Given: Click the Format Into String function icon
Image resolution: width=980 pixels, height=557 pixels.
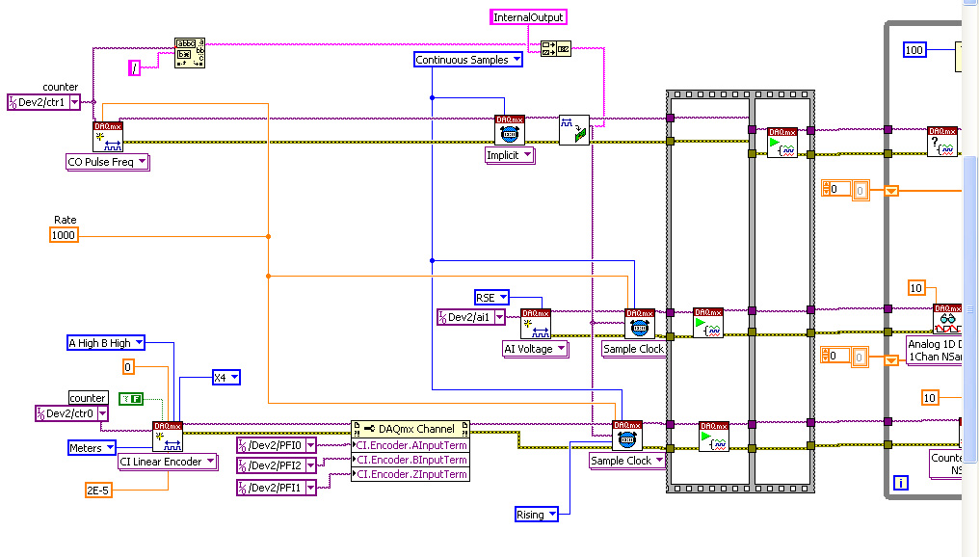Looking at the screenshot, I should point(190,52).
